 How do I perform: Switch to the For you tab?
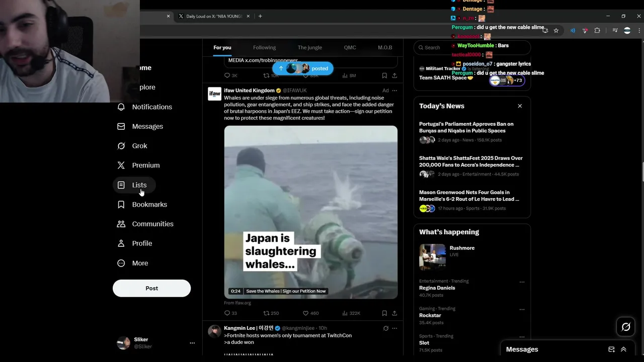(222, 48)
